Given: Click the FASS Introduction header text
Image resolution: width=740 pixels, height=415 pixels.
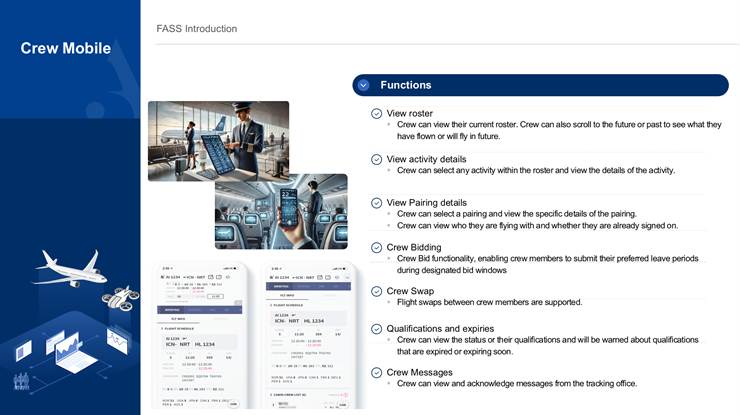Looking at the screenshot, I should click(x=197, y=29).
